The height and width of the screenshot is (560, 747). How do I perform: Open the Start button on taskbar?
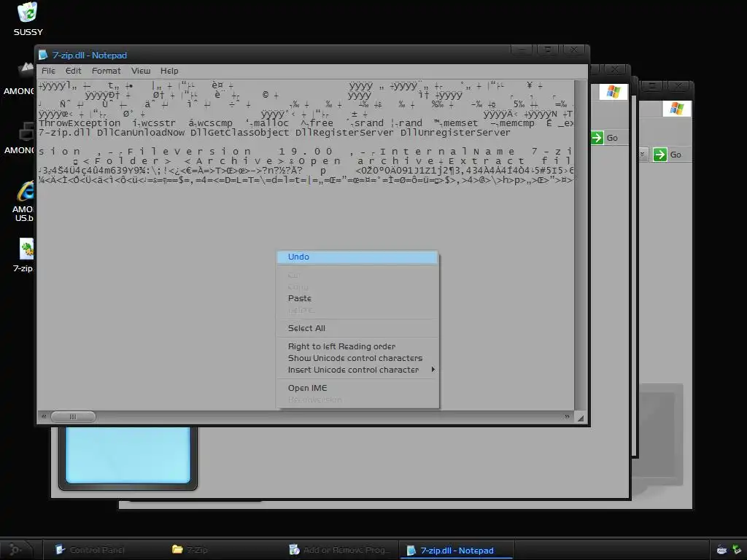(16, 550)
